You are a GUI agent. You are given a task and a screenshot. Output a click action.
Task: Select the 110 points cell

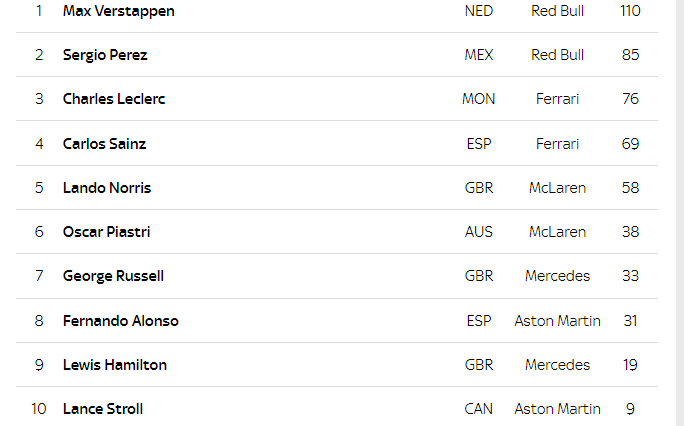point(630,11)
